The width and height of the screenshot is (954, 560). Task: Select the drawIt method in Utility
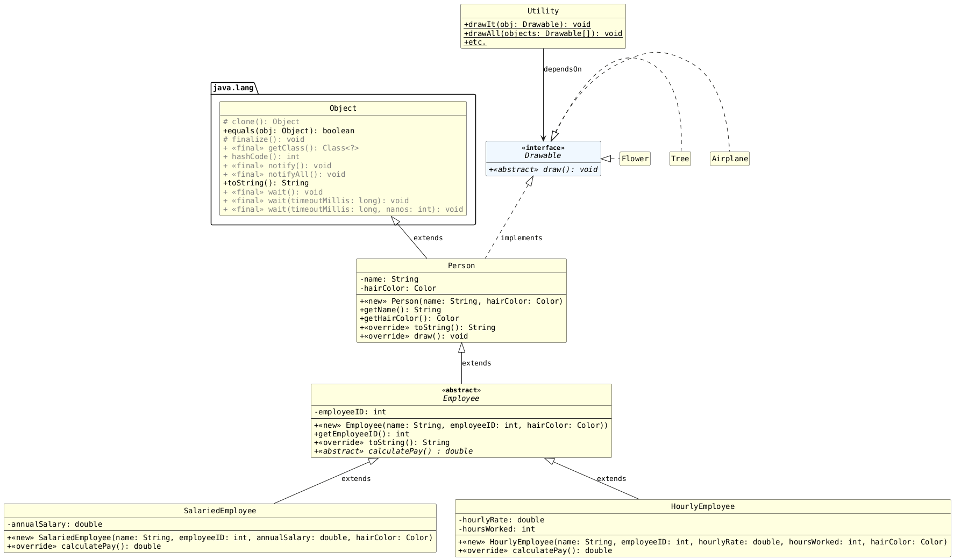click(x=526, y=25)
